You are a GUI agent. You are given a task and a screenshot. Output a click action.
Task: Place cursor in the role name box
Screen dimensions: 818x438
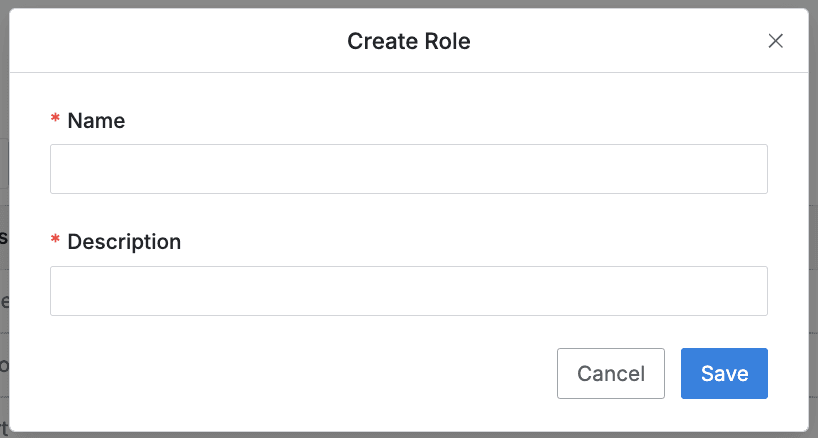coord(408,169)
